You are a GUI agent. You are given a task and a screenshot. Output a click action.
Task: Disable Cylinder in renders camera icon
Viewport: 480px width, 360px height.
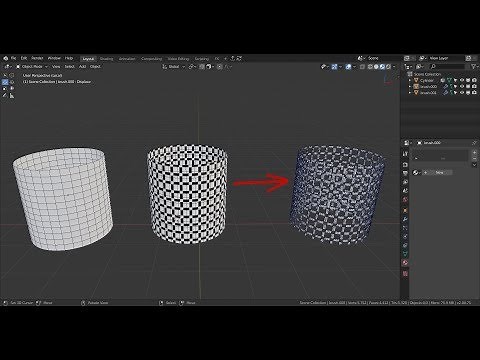pyautogui.click(x=474, y=80)
